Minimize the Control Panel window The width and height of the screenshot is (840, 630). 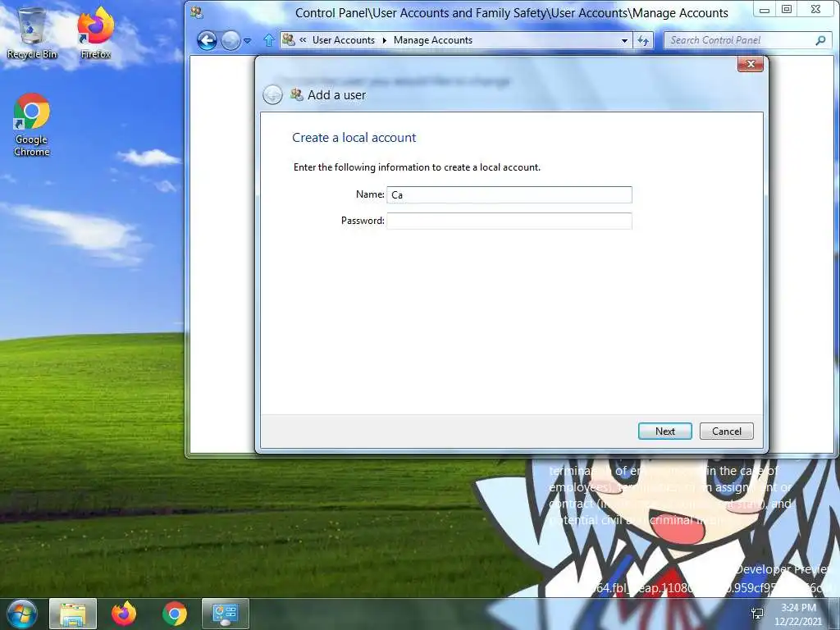pyautogui.click(x=765, y=10)
